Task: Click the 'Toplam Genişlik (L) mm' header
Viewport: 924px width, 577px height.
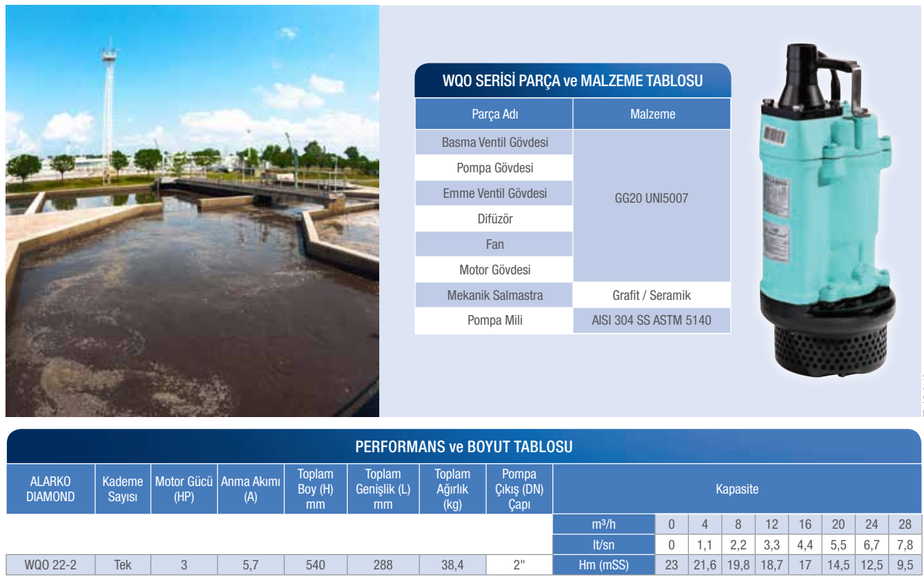Action: [383, 489]
